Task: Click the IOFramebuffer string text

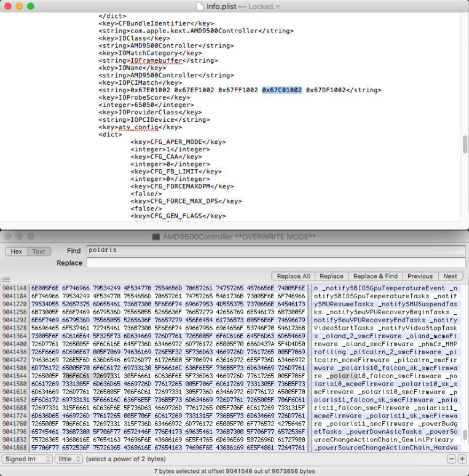Action: (x=156, y=61)
